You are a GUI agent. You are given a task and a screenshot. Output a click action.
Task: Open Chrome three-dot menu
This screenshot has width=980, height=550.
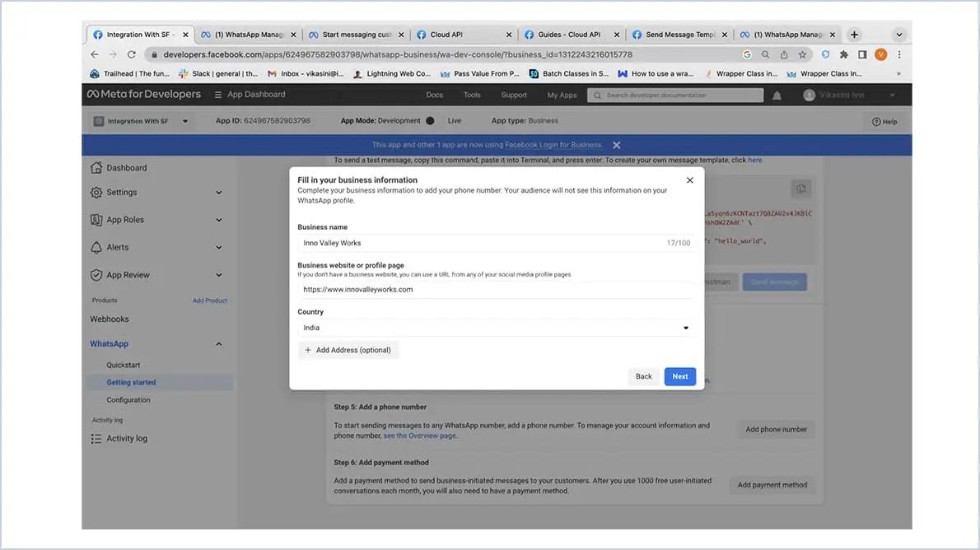(x=899, y=54)
